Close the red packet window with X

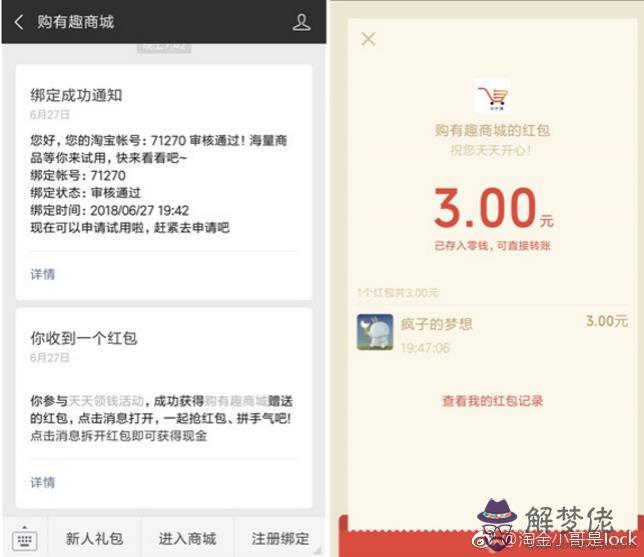point(368,39)
